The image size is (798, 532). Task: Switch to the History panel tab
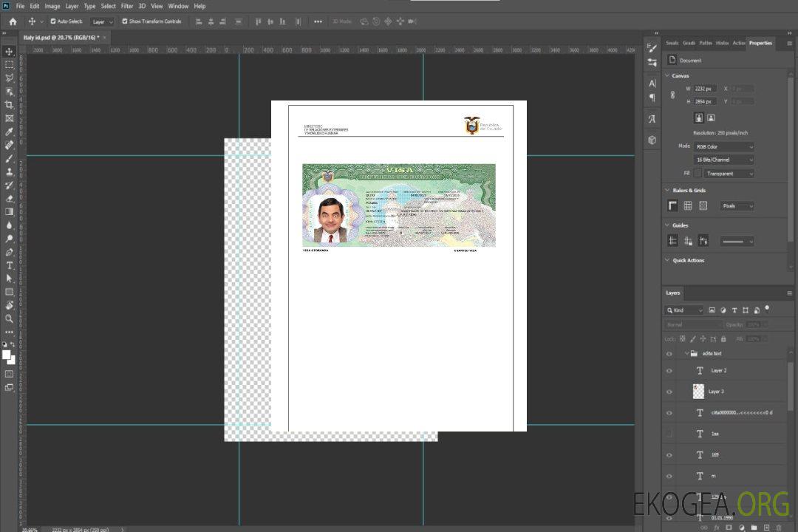pyautogui.click(x=722, y=43)
